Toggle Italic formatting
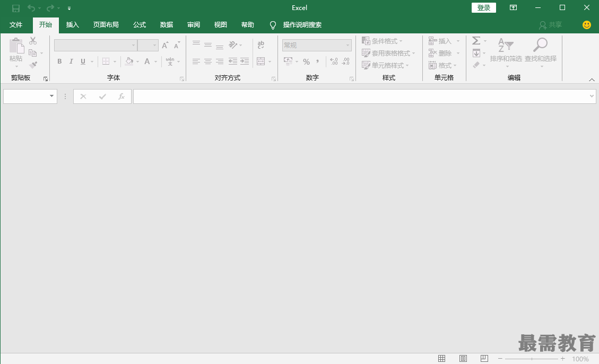 point(71,61)
